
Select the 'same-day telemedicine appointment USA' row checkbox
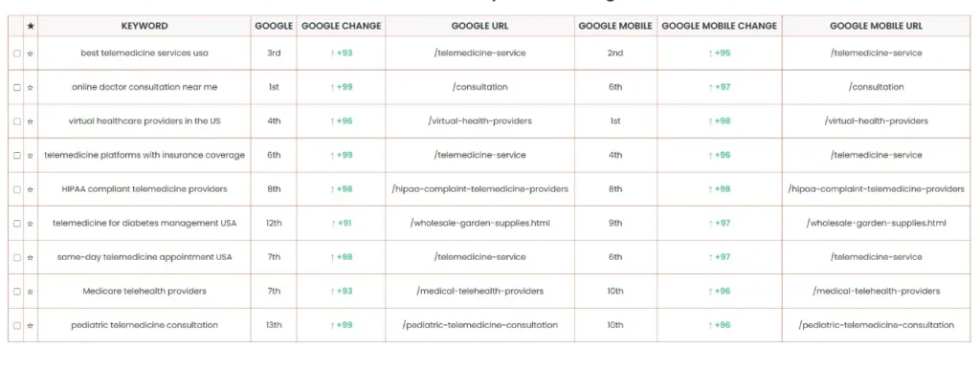[17, 258]
